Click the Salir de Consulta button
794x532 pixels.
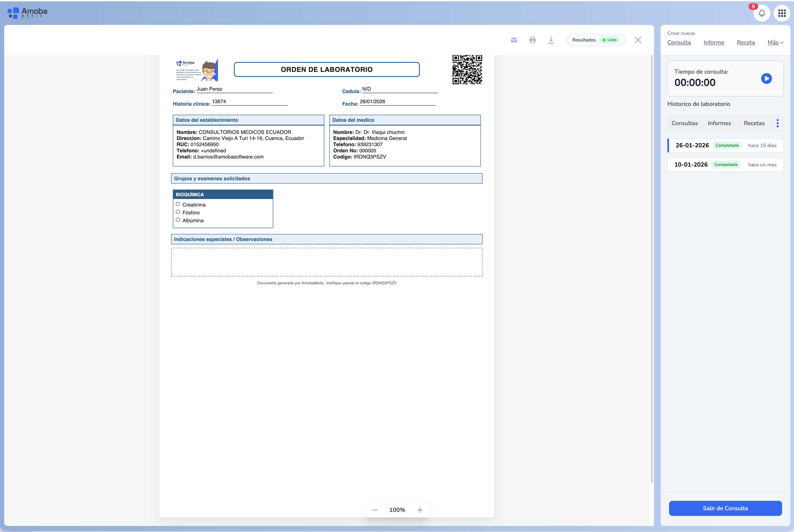tap(725, 508)
